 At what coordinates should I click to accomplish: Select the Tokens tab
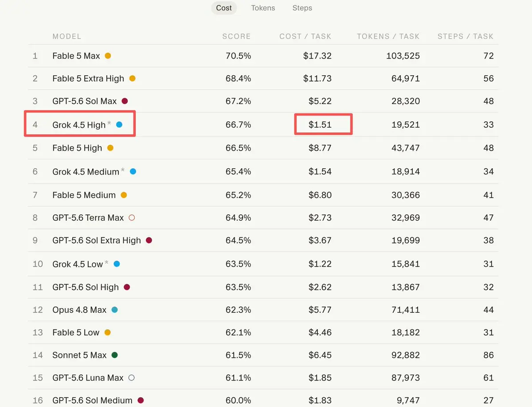(263, 8)
